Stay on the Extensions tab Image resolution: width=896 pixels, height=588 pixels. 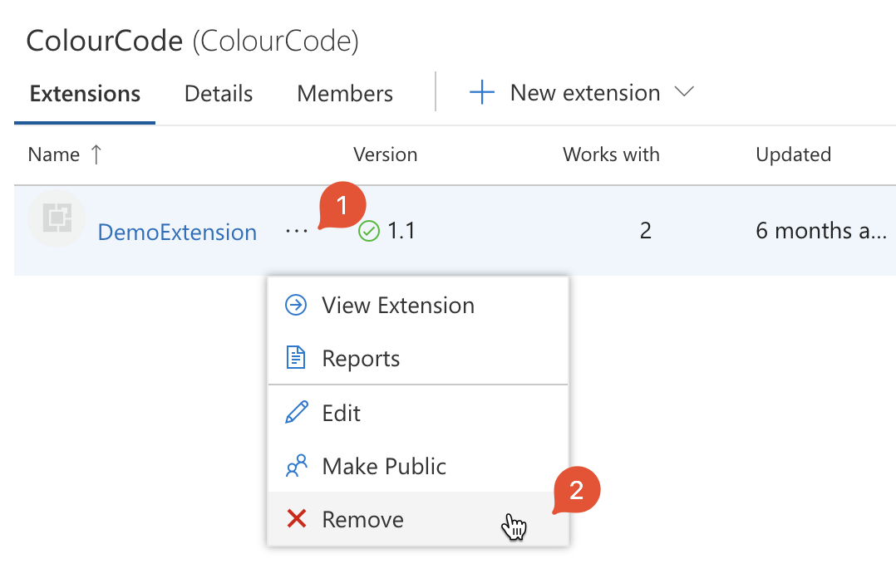pos(84,93)
